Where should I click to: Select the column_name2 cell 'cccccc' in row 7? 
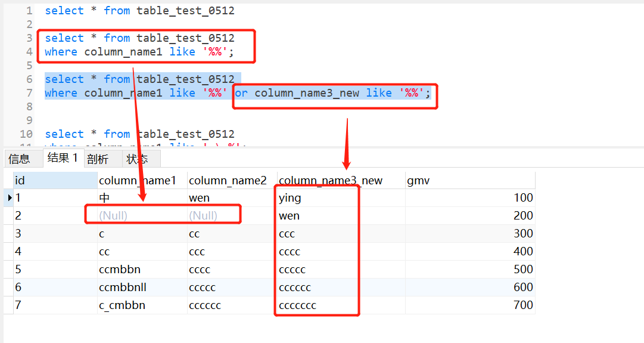click(x=232, y=305)
